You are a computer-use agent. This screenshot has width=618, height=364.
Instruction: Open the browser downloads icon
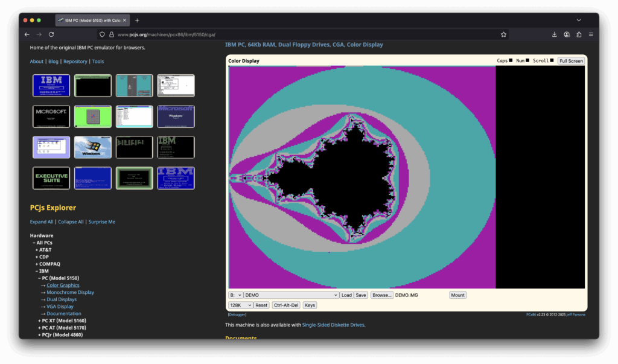[555, 34]
